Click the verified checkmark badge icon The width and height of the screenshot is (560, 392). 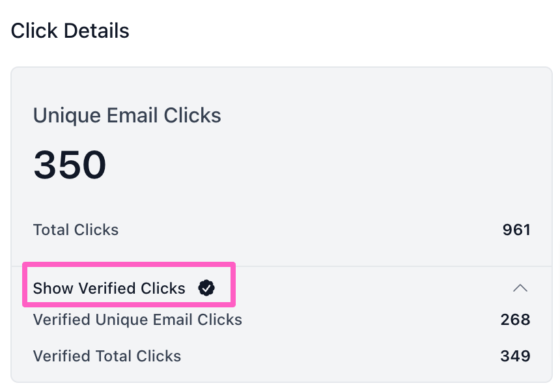[x=206, y=288]
